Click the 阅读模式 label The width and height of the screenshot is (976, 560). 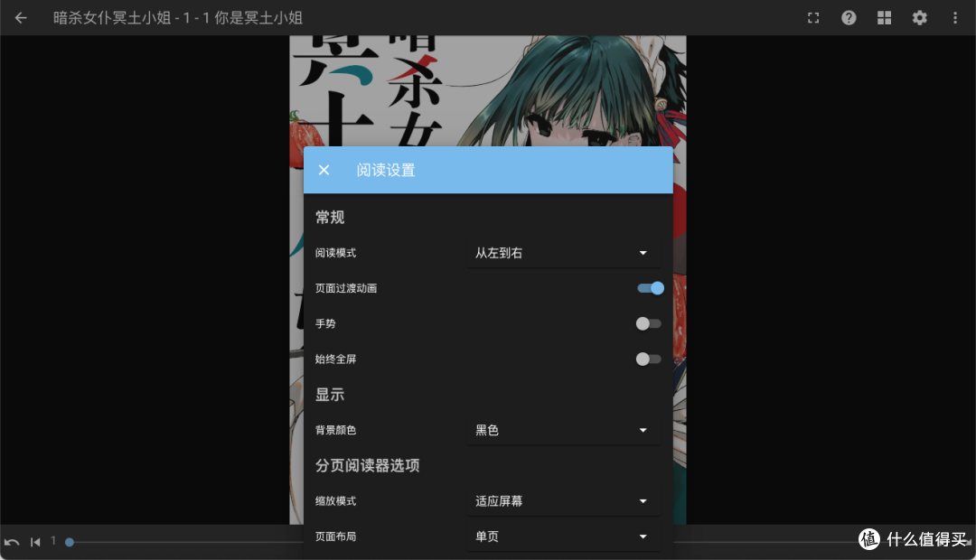coord(335,253)
